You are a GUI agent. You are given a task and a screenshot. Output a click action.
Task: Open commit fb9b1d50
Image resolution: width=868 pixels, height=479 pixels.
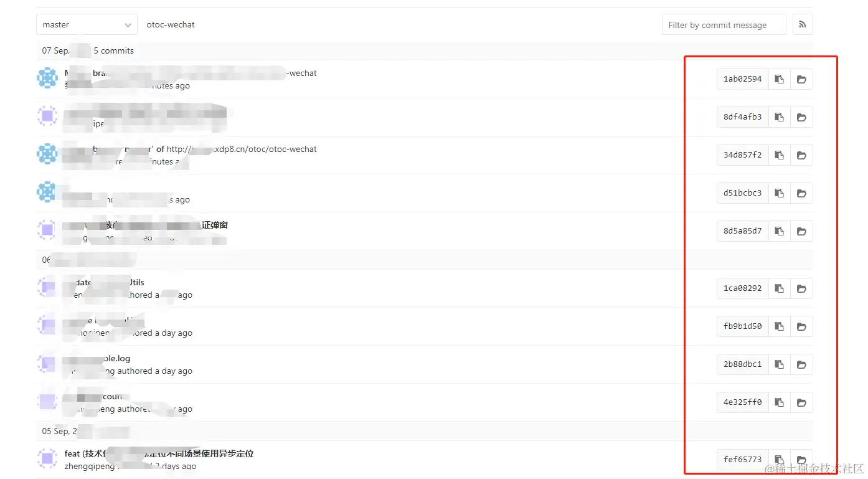(742, 326)
